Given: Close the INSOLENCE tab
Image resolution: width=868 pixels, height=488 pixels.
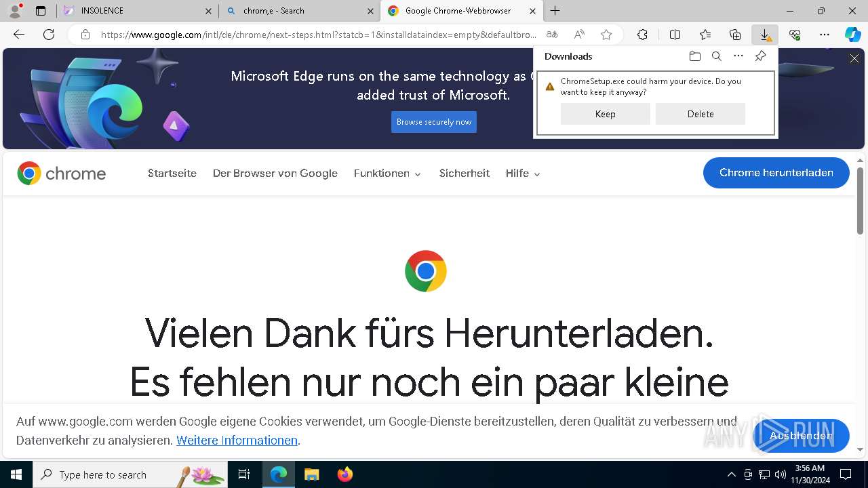Looking at the screenshot, I should click(208, 11).
